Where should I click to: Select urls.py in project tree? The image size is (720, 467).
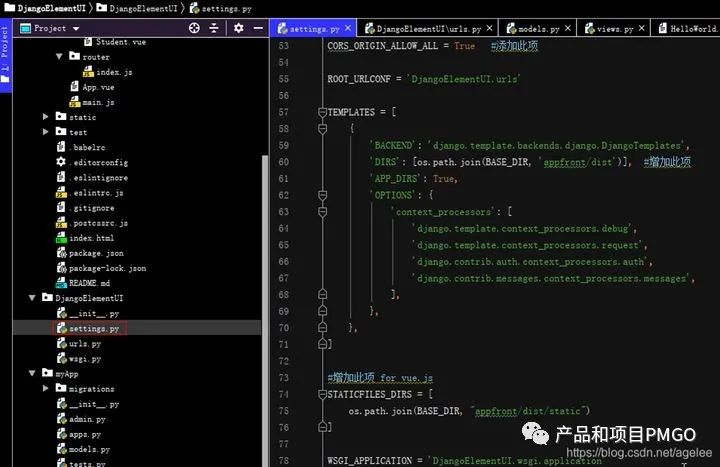click(79, 343)
